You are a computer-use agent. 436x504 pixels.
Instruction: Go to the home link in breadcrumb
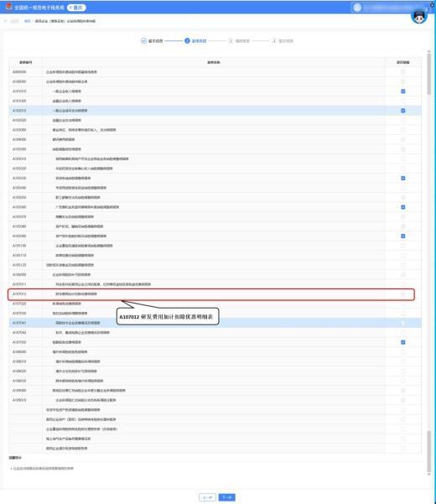28,21
